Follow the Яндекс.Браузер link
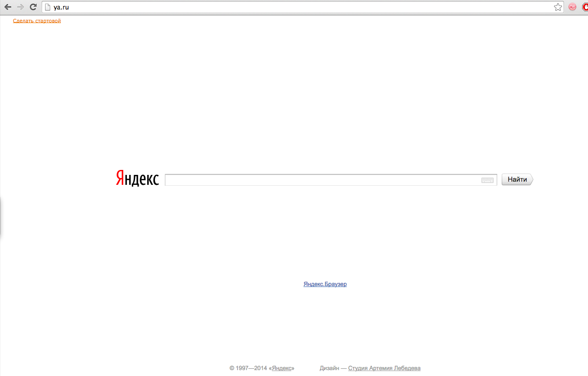The height and width of the screenshot is (376, 588). pyautogui.click(x=325, y=284)
